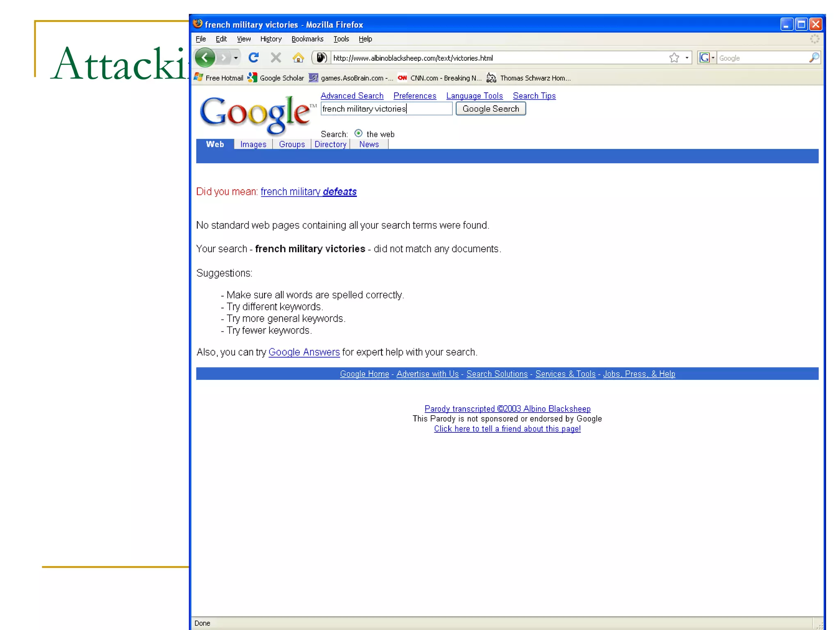Open the Services & Tools link
840x630 pixels.
[x=565, y=374]
